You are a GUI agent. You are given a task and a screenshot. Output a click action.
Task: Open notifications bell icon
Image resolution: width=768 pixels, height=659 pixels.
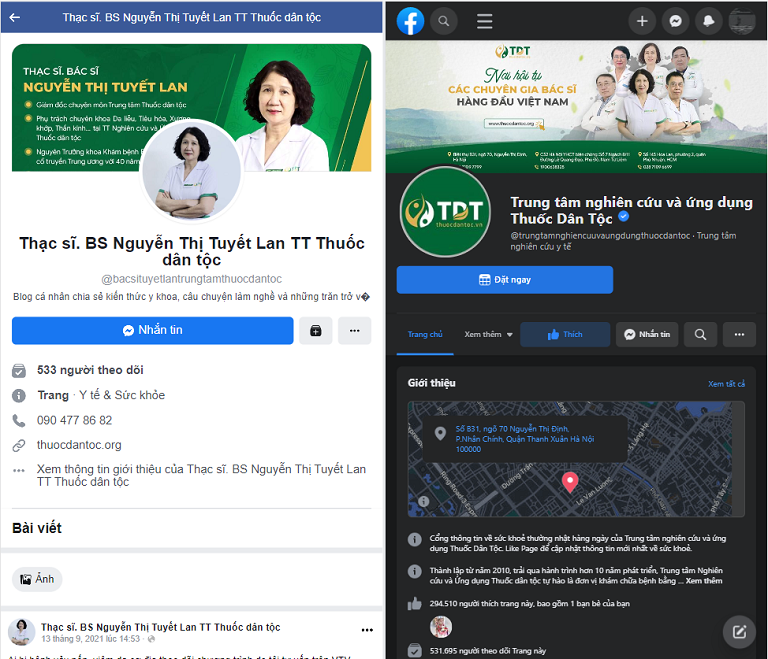coord(709,21)
